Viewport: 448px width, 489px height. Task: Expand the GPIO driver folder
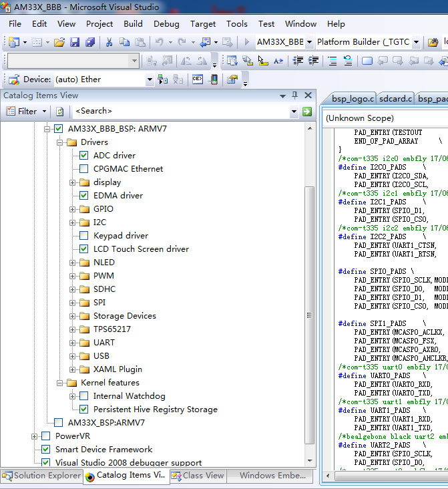[x=73, y=209]
